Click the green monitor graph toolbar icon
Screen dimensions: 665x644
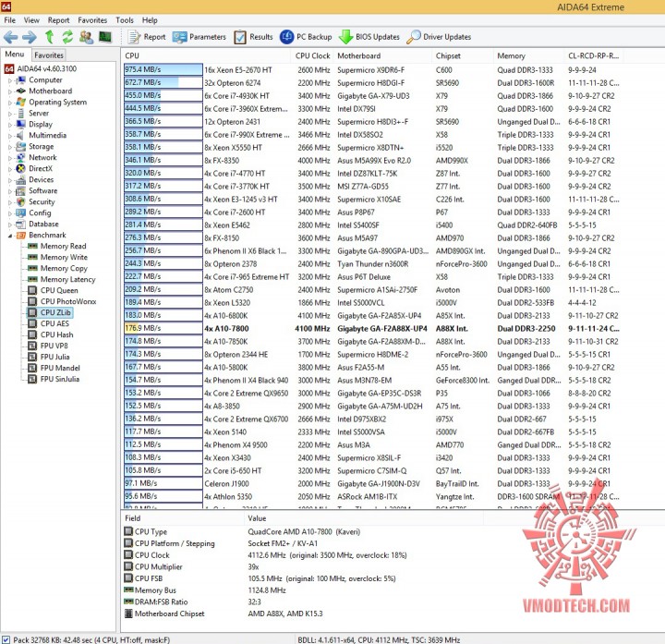point(104,37)
